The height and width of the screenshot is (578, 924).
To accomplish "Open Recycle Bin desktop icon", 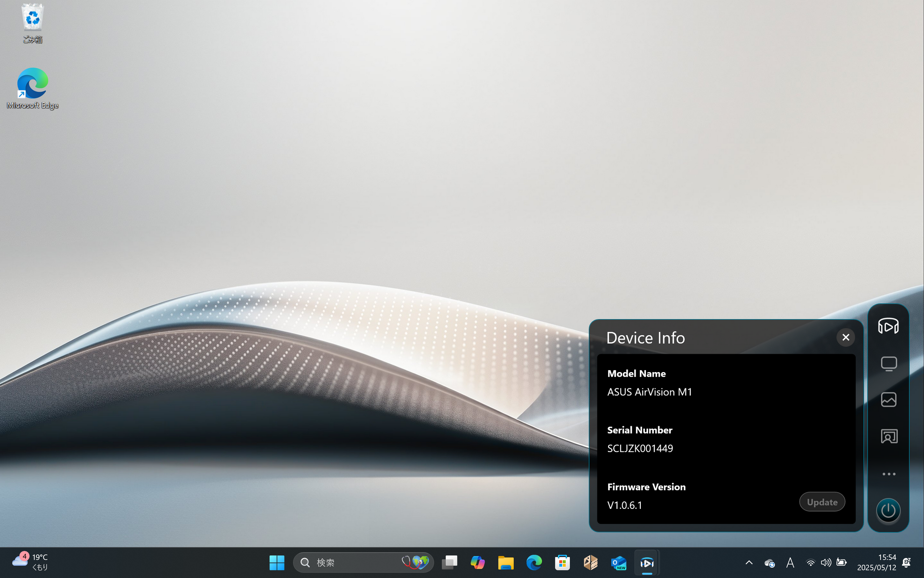I will click(x=33, y=23).
